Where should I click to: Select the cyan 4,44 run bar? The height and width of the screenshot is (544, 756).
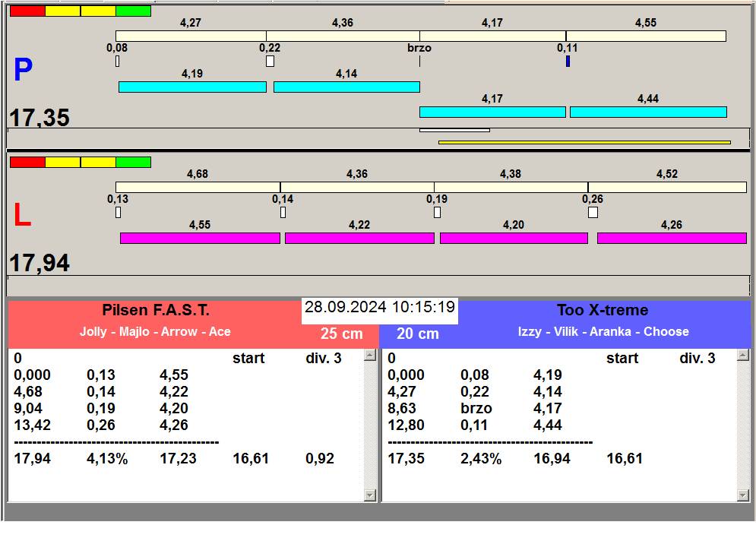pyautogui.click(x=647, y=112)
